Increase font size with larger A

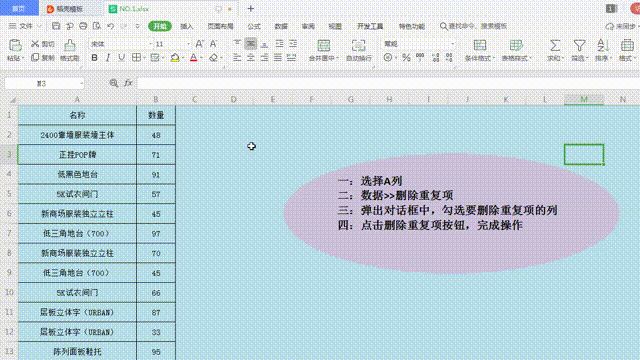click(199, 44)
